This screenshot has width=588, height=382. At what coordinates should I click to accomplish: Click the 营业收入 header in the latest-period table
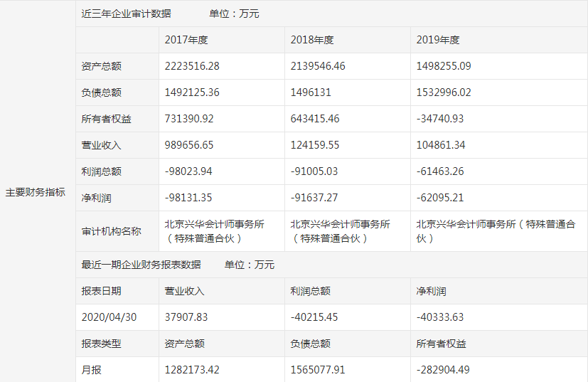pyautogui.click(x=184, y=291)
